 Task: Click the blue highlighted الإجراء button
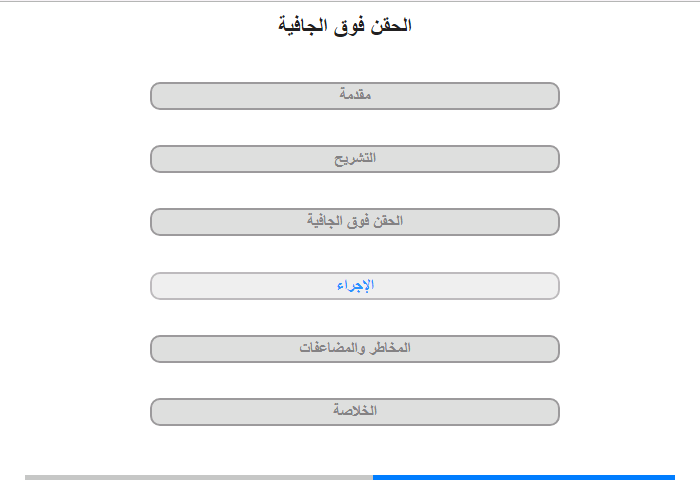tap(355, 286)
